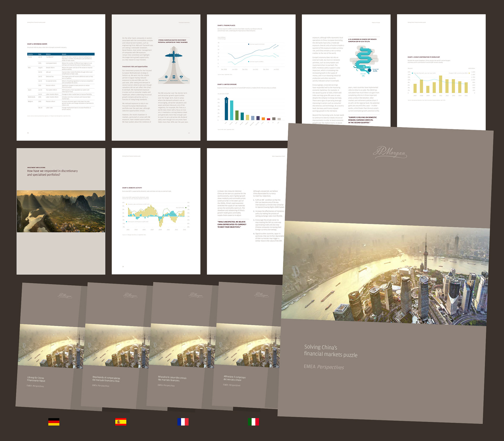Click the Spanish flag icon

coord(121,422)
